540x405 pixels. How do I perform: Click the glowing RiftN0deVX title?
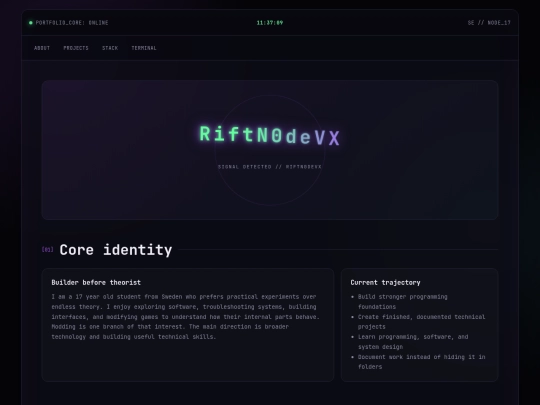pyautogui.click(x=270, y=135)
